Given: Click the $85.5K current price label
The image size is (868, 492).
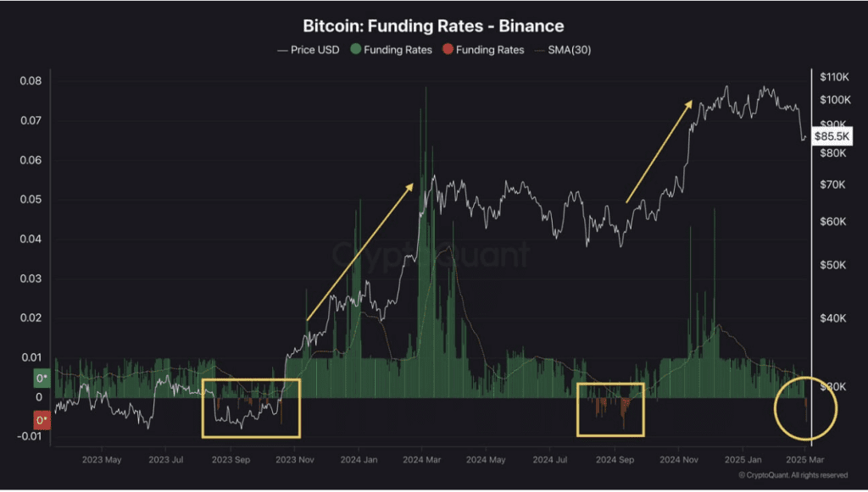Looking at the screenshot, I should point(832,136).
